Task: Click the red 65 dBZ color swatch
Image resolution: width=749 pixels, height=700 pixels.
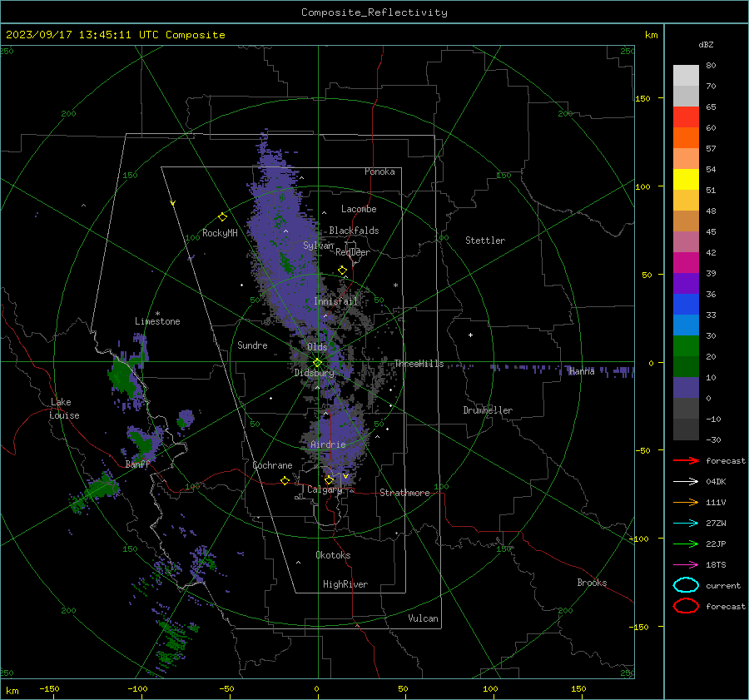Action: click(x=686, y=117)
